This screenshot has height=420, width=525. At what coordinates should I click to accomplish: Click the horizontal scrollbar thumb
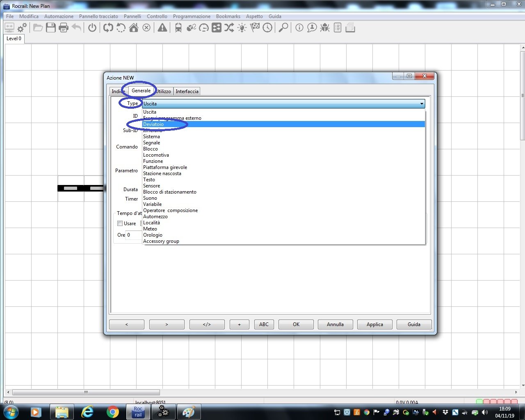coord(86,392)
